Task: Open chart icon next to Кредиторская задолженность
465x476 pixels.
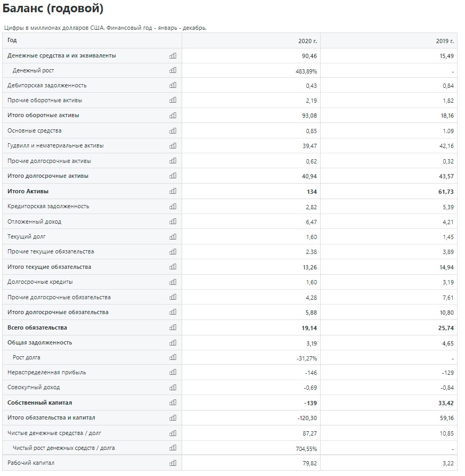Action: (x=173, y=207)
